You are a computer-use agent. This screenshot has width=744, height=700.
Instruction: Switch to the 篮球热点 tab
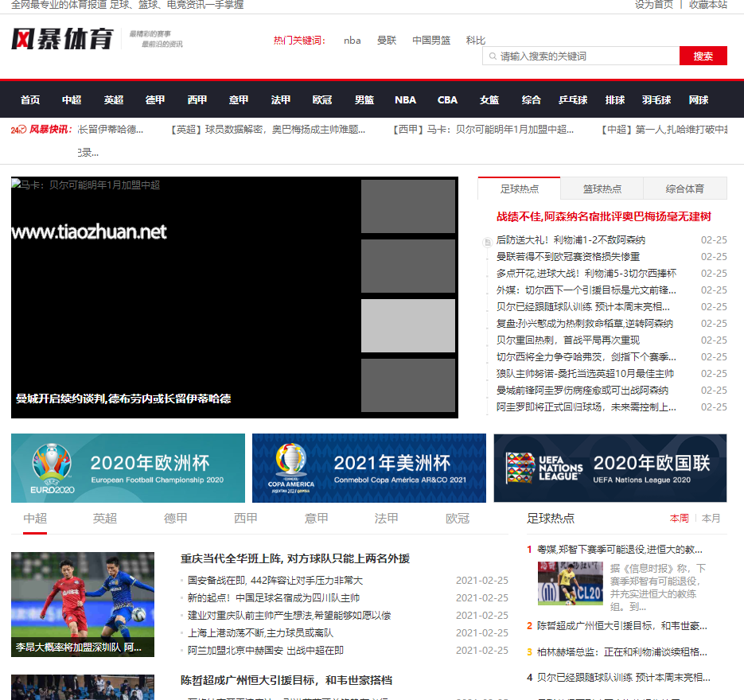[602, 189]
